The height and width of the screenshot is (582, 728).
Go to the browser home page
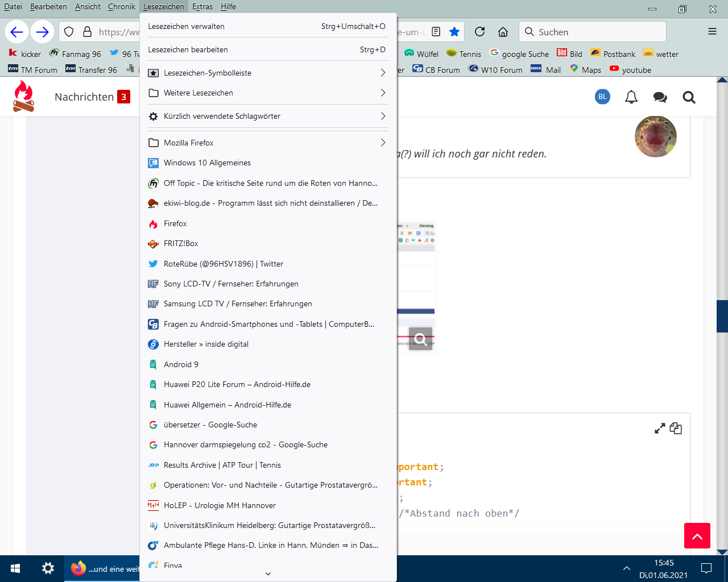(x=503, y=32)
